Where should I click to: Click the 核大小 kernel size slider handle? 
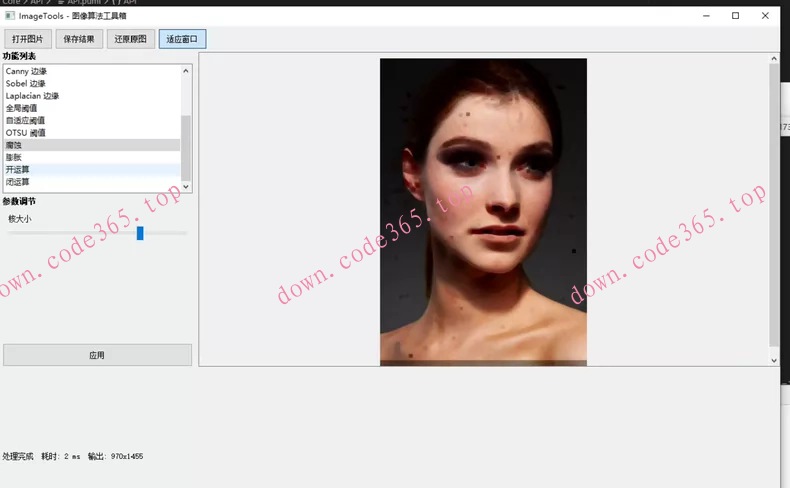(x=140, y=233)
